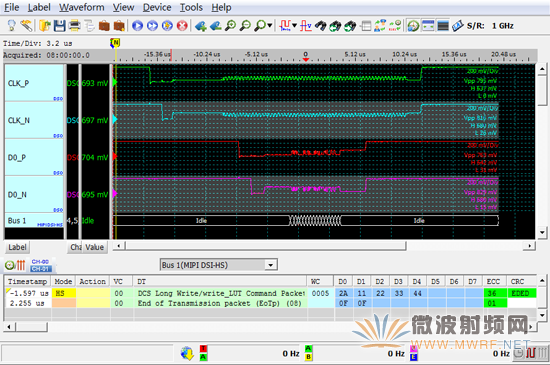Click the horizontal waveform scrollbar
The height and width of the screenshot is (365, 550).
tap(324, 246)
